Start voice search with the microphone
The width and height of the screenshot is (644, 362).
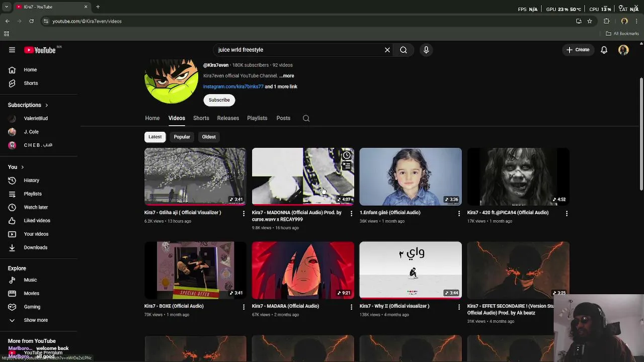(426, 50)
